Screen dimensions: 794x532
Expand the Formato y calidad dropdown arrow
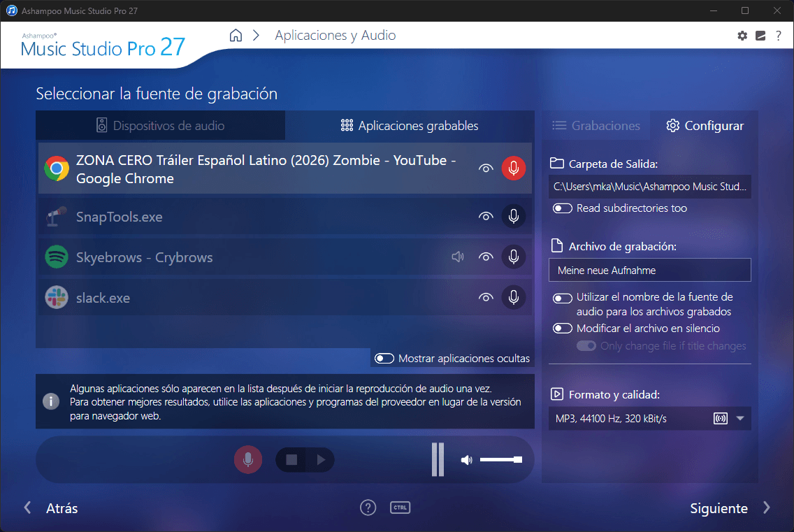tap(740, 419)
